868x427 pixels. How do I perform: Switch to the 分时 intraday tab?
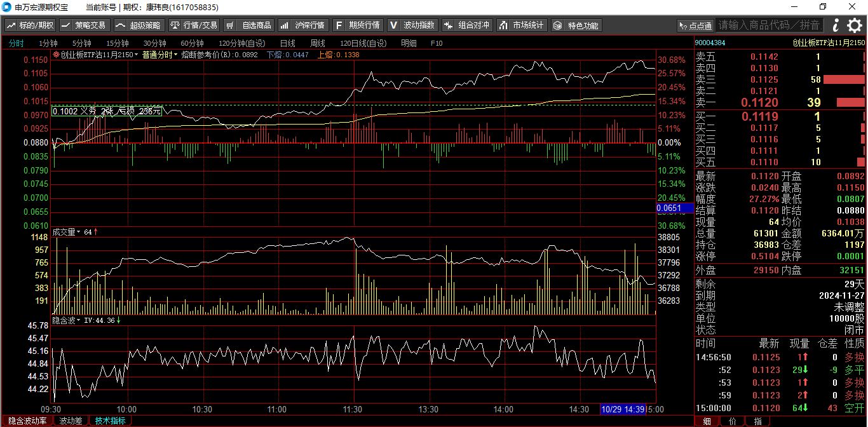point(16,43)
